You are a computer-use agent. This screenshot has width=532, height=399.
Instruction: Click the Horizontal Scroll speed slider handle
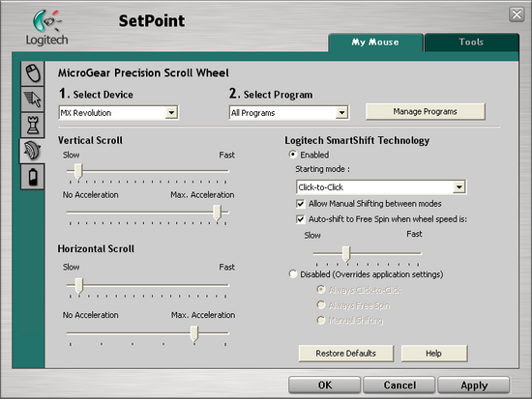pos(78,286)
